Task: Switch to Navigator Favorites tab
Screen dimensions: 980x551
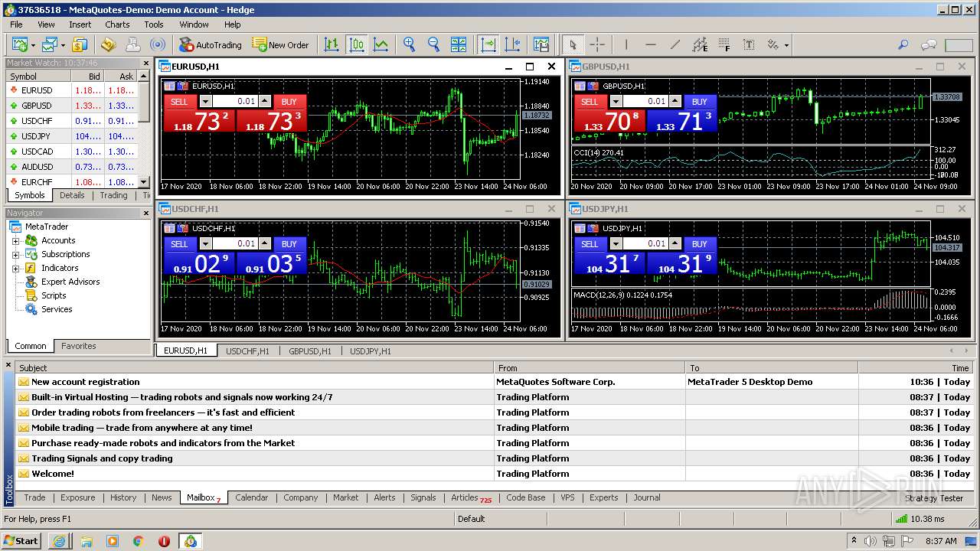Action: click(79, 346)
